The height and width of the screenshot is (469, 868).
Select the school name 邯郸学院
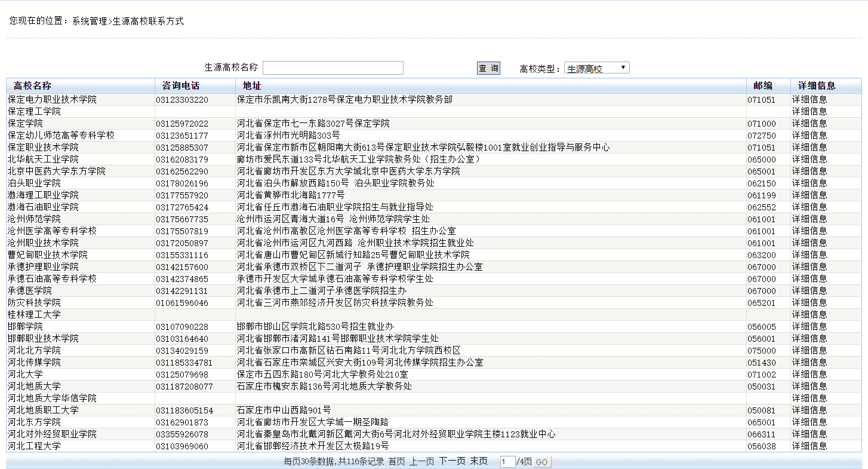25,327
